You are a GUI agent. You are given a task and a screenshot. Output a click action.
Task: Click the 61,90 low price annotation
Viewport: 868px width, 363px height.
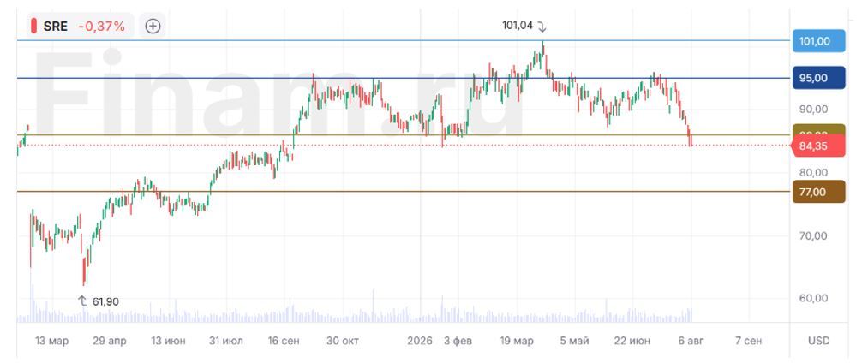click(x=98, y=301)
